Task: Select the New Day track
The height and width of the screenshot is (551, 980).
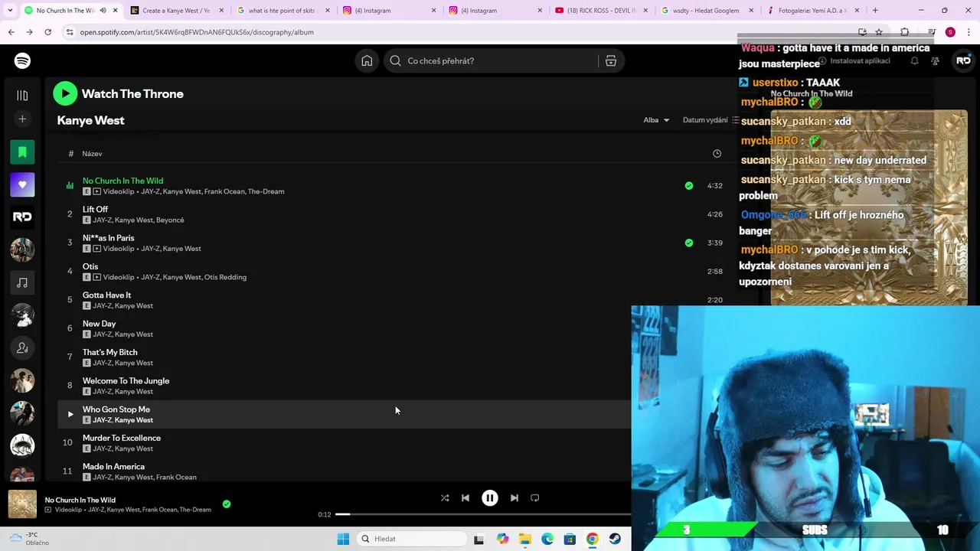Action: point(99,324)
